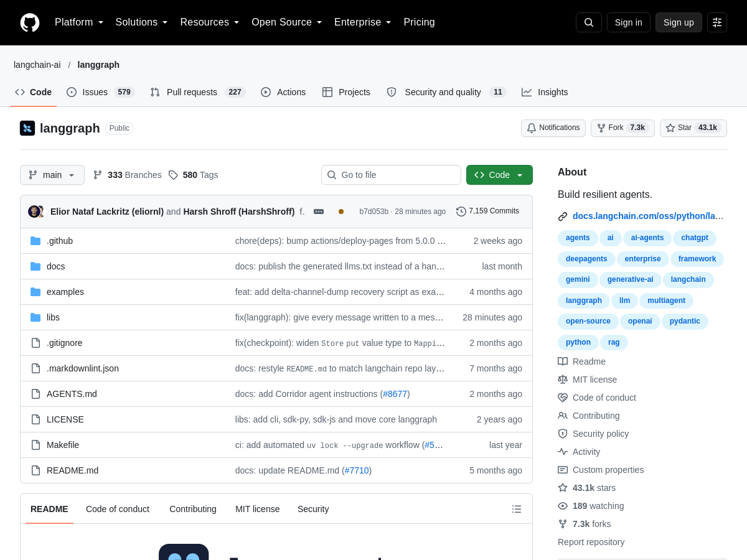Click the Sign up button
This screenshot has width=747, height=560.
click(679, 22)
